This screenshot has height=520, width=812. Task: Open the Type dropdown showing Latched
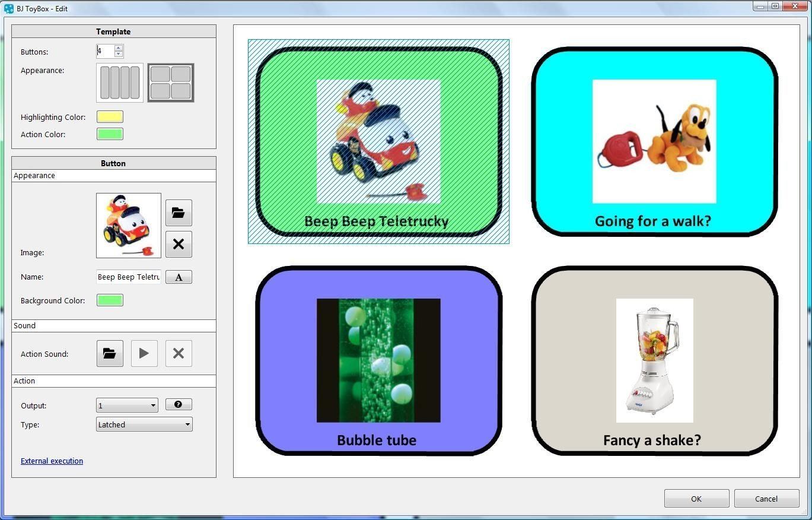click(144, 424)
